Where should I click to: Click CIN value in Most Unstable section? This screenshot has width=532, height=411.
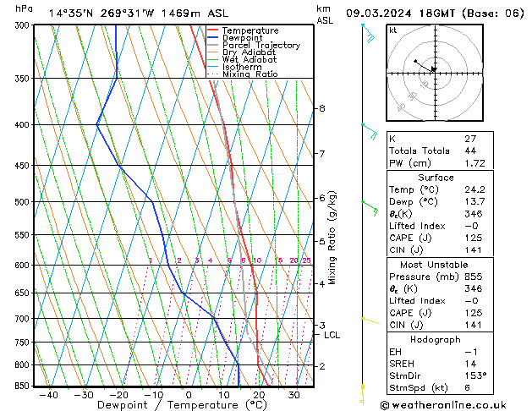click(474, 325)
